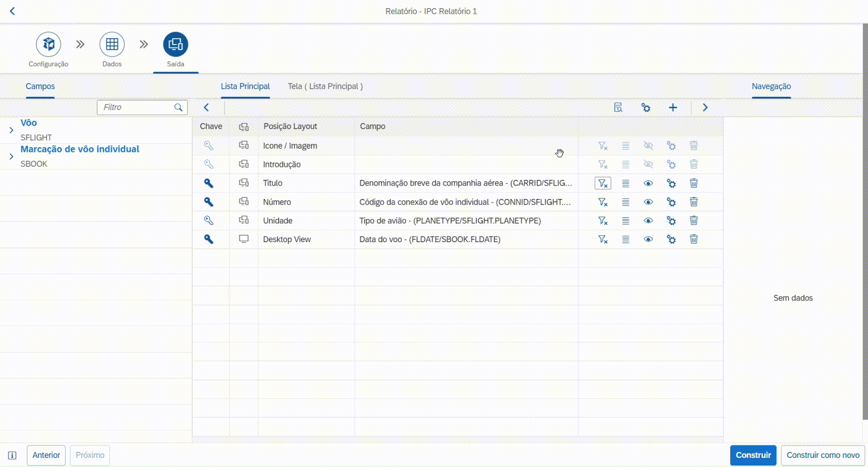This screenshot has width=868, height=467.
Task: Click the Dados grid step icon
Action: coord(112,45)
